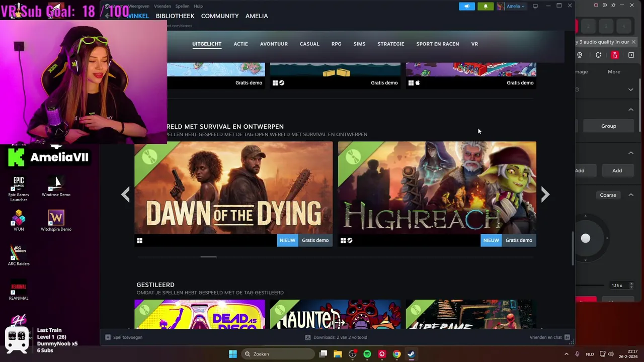Click NIEUW badge on Highreach
This screenshot has height=362, width=644.
491,240
